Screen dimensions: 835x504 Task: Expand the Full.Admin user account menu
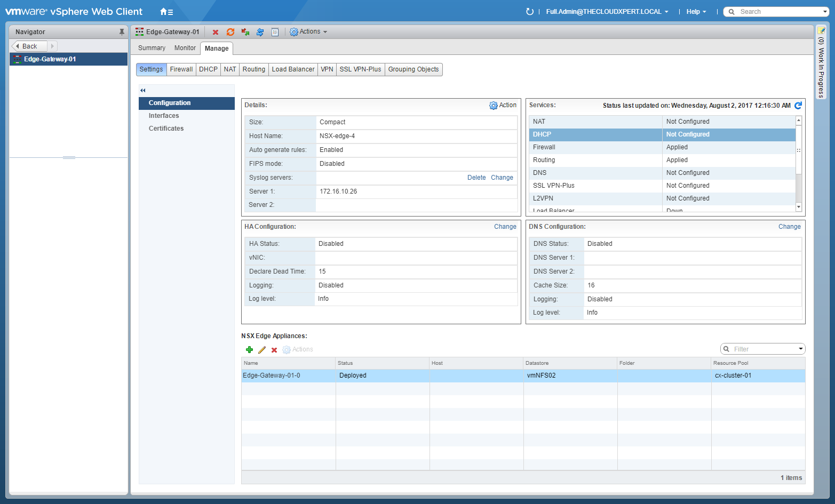607,12
